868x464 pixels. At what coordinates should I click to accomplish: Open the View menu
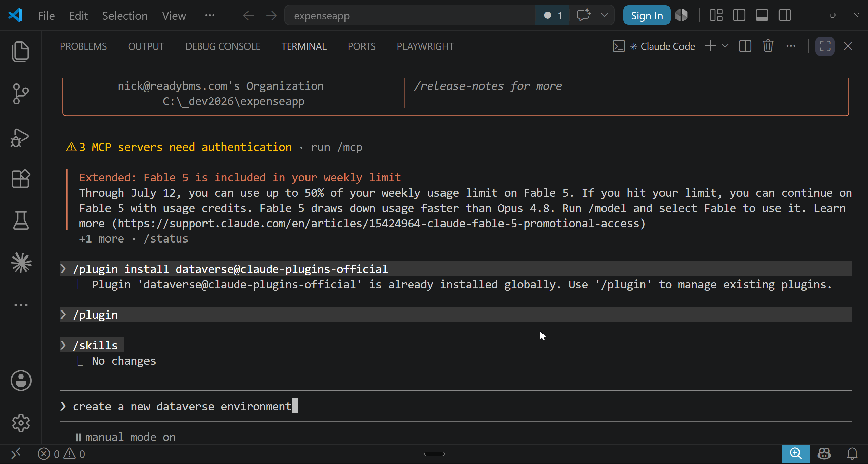(174, 16)
